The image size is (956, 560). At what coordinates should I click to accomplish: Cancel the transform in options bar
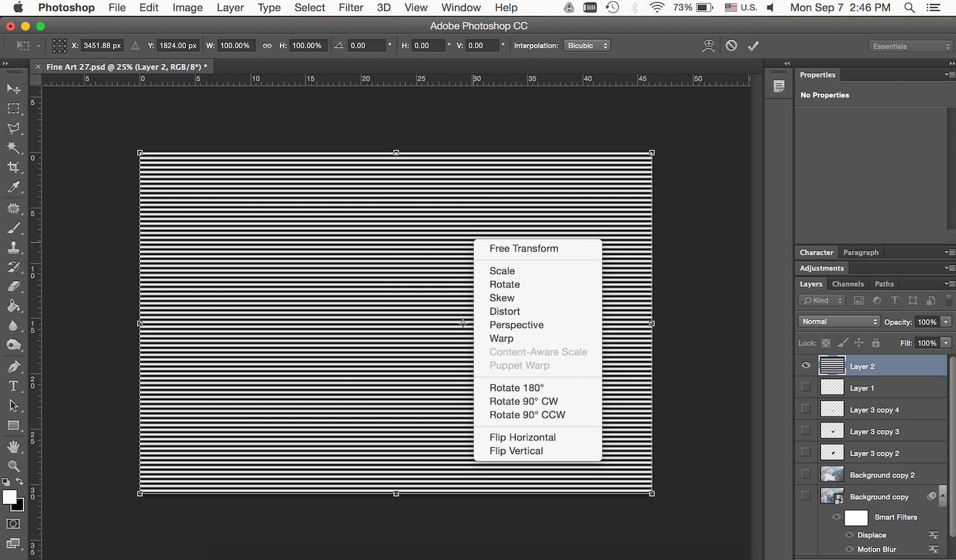point(732,46)
